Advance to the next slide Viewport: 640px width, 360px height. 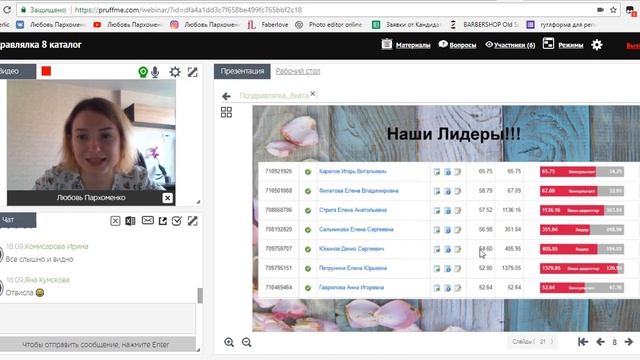[x=629, y=342]
